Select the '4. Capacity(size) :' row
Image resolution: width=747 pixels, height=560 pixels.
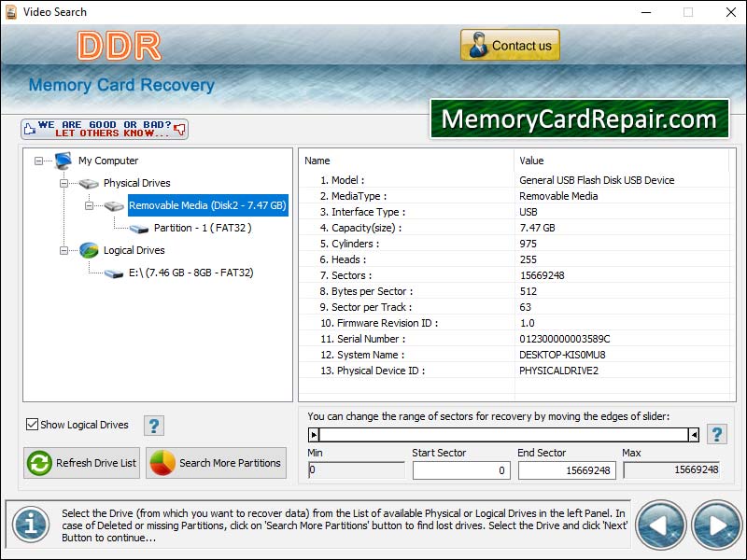point(514,228)
